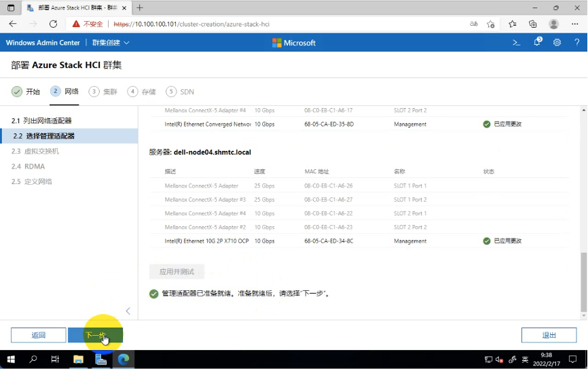Viewport: 588px width, 369px height.
Task: Select adapter with MAC 08-C0-EB-C1-A6-17
Action: pyautogui.click(x=359, y=110)
